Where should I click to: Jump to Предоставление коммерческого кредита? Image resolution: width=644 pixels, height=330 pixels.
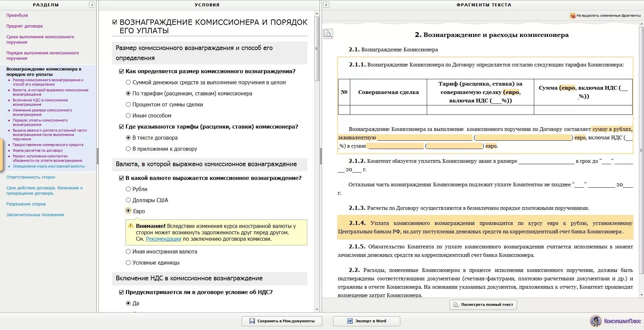point(48,145)
